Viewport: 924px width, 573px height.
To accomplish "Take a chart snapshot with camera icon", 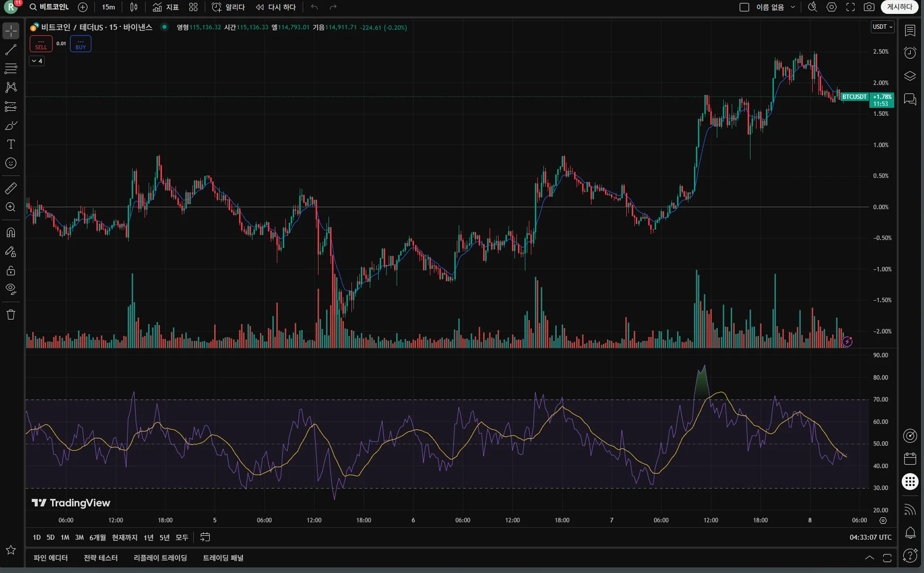I will click(x=869, y=7).
